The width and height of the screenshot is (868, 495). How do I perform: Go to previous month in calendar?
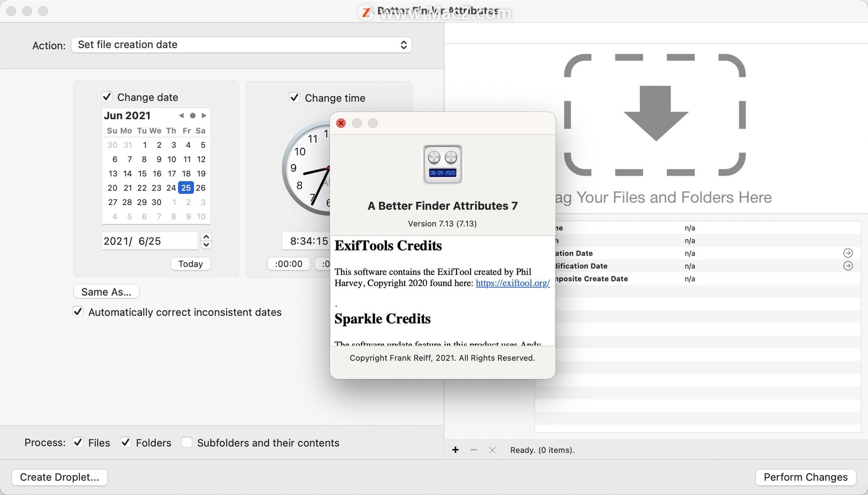181,116
